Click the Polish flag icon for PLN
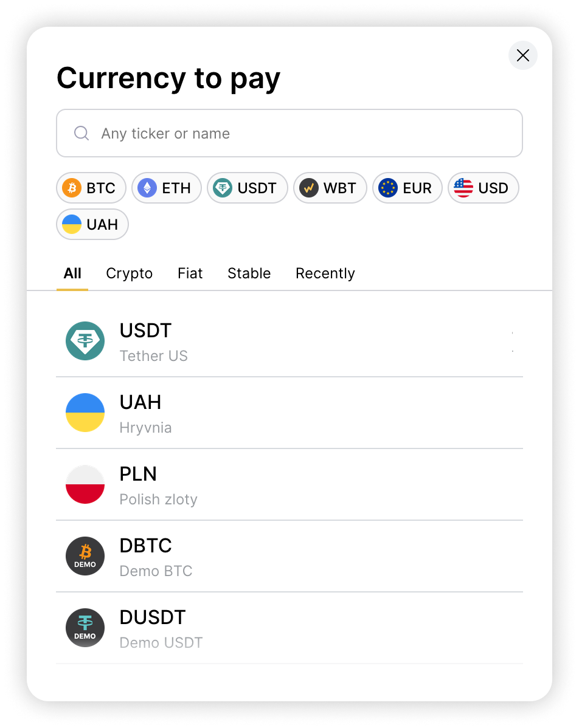 point(85,484)
